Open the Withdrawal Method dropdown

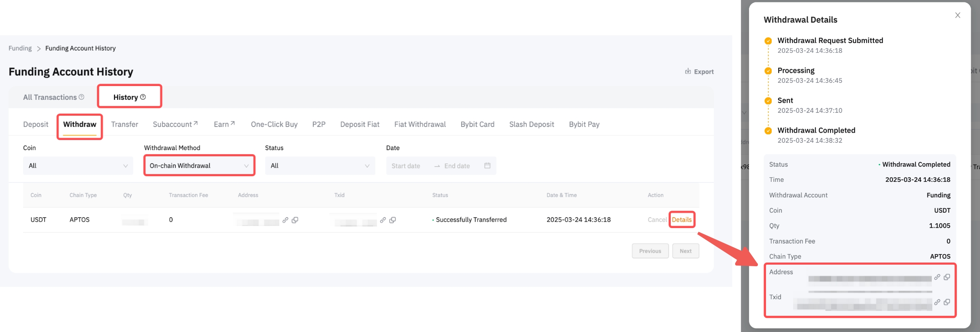(x=199, y=166)
